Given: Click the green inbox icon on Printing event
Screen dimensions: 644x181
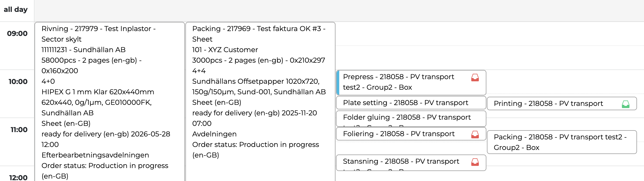Looking at the screenshot, I should pos(625,104).
